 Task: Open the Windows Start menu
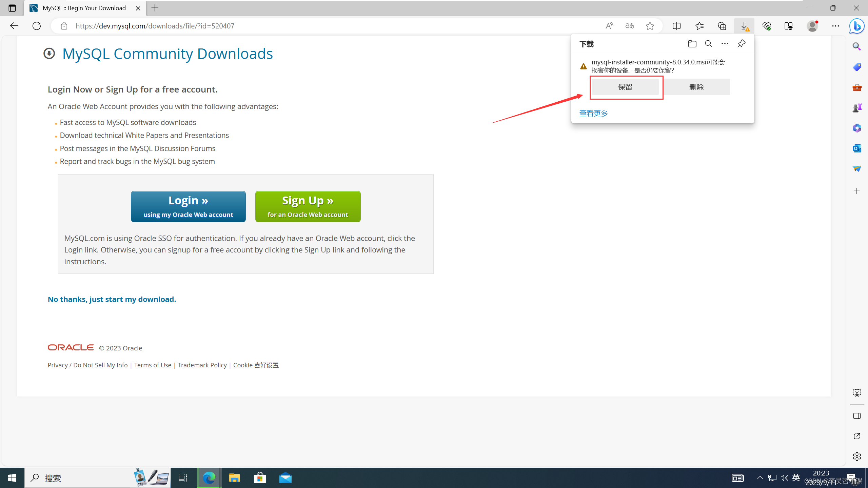point(12,478)
